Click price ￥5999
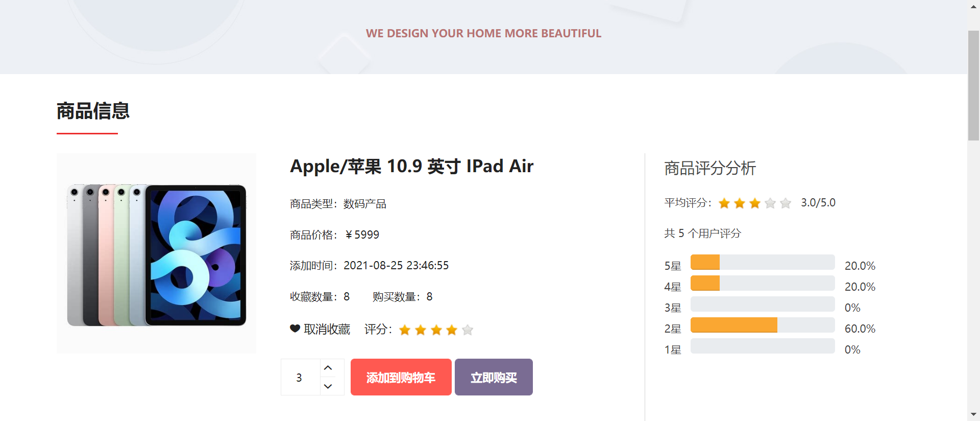This screenshot has height=421, width=980. (x=362, y=235)
